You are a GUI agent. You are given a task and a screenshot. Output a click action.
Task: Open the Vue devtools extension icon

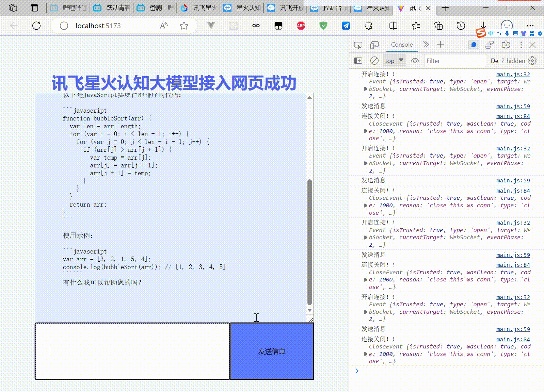tap(211, 26)
